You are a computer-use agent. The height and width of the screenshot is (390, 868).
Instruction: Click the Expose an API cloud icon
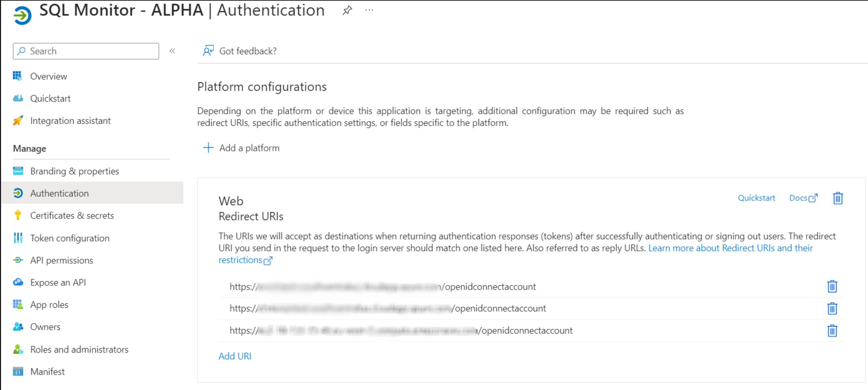18,282
